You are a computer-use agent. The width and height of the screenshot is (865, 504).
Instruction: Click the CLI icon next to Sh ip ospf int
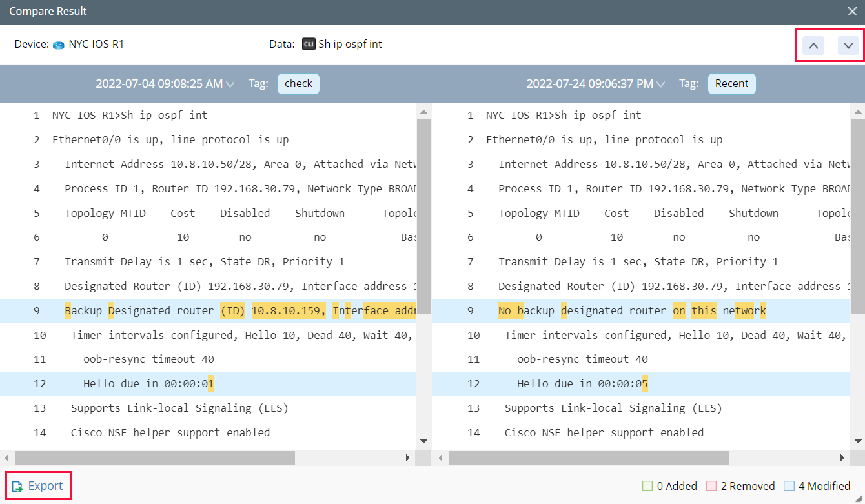coord(308,44)
